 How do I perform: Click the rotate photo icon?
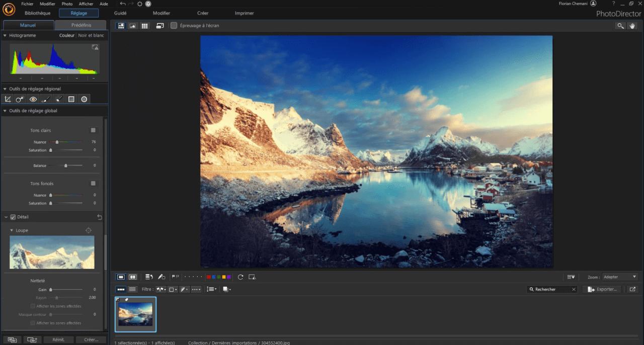pyautogui.click(x=240, y=277)
